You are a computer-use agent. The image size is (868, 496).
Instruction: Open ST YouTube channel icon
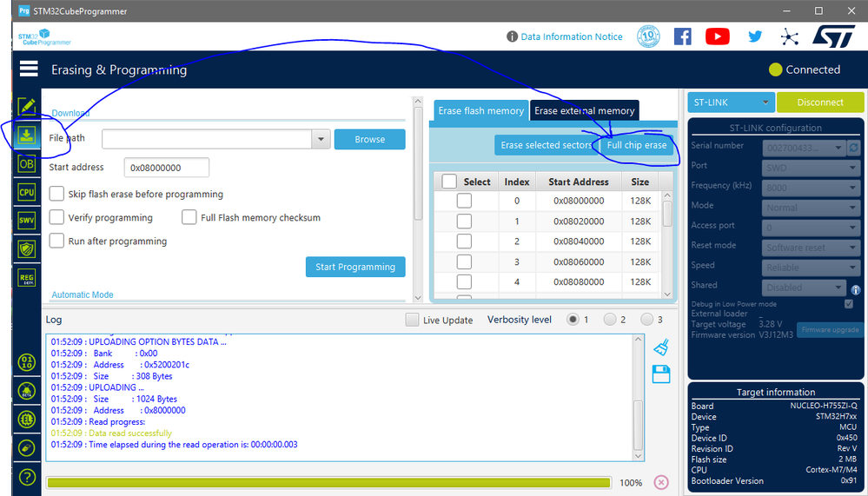[718, 36]
